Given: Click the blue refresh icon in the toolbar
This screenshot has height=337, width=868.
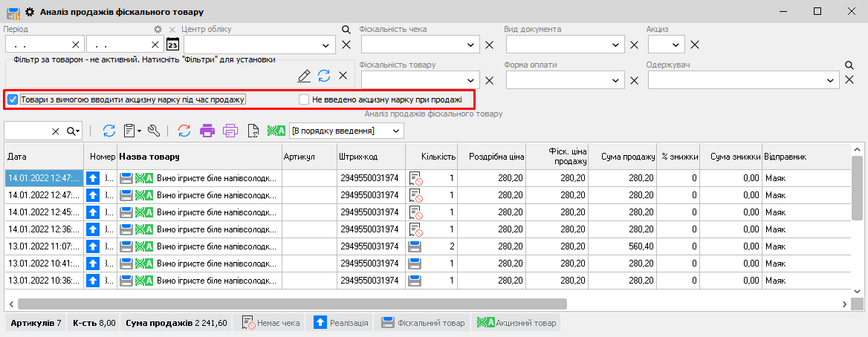Looking at the screenshot, I should click(x=108, y=131).
